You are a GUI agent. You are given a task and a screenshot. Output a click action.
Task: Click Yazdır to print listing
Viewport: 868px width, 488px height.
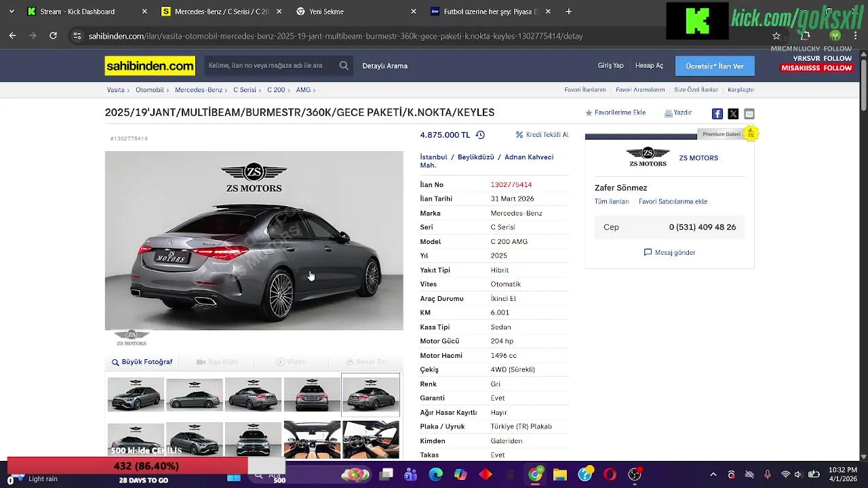click(678, 113)
